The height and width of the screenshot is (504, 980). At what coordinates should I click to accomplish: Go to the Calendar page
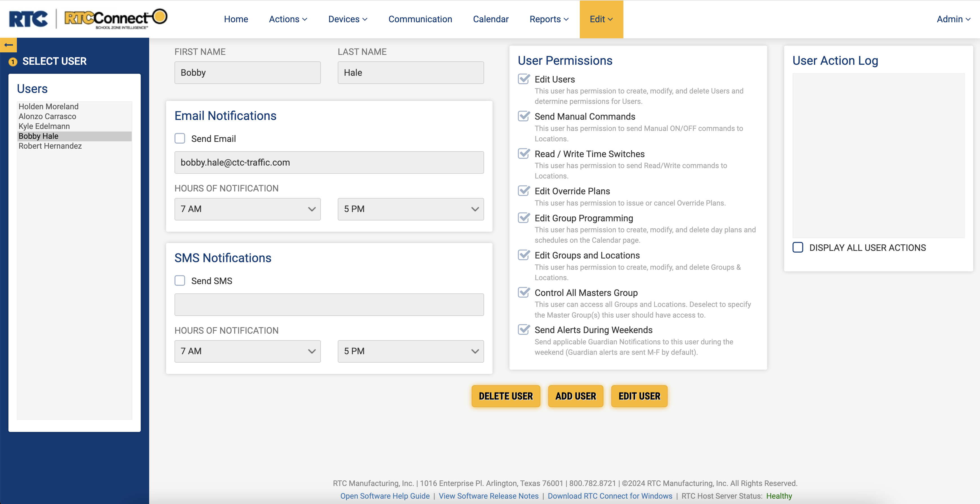[x=490, y=19]
